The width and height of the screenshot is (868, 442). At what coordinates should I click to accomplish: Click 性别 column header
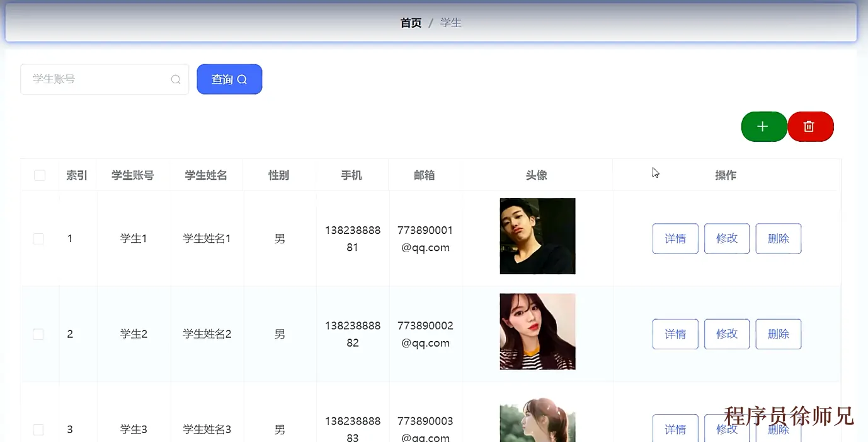279,175
